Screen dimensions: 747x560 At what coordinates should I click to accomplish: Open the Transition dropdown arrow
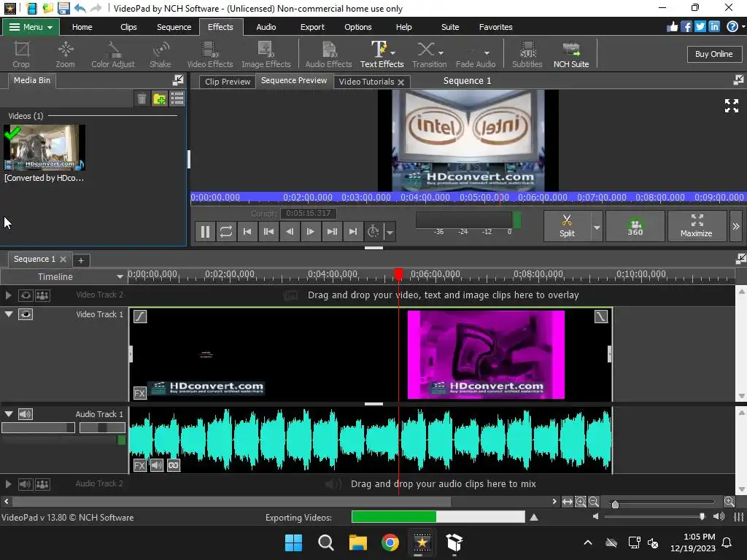441,52
